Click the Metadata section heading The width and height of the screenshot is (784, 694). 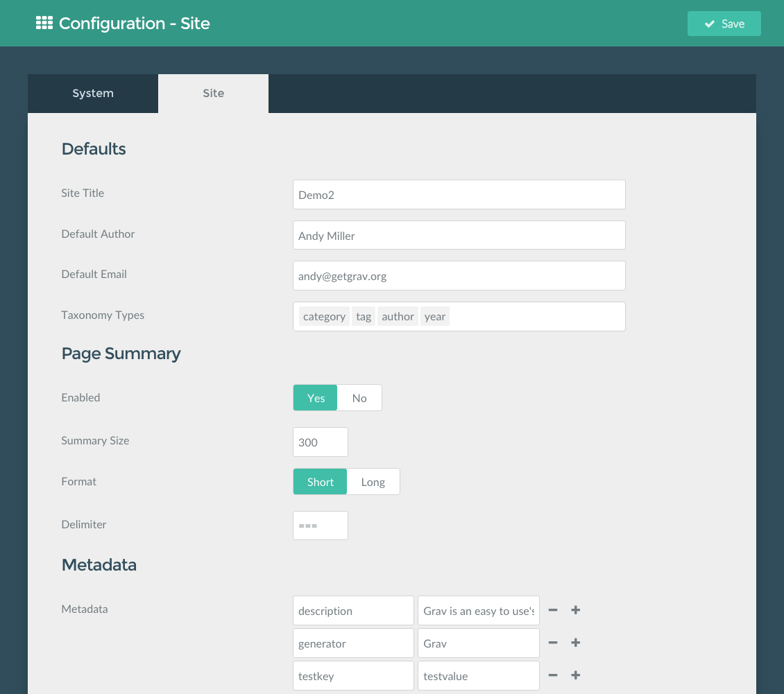[99, 565]
